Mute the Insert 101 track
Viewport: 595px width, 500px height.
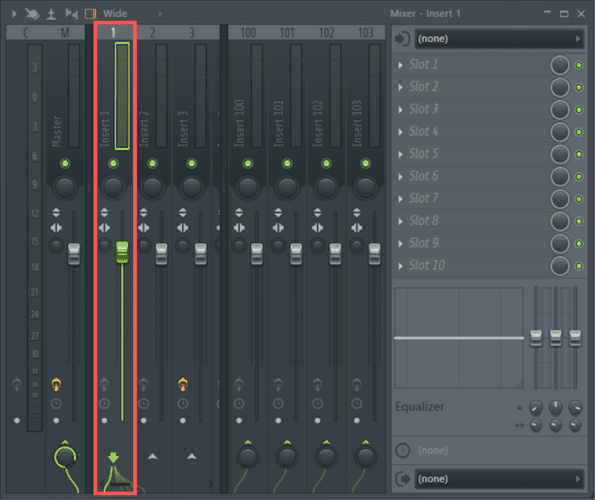tap(287, 164)
